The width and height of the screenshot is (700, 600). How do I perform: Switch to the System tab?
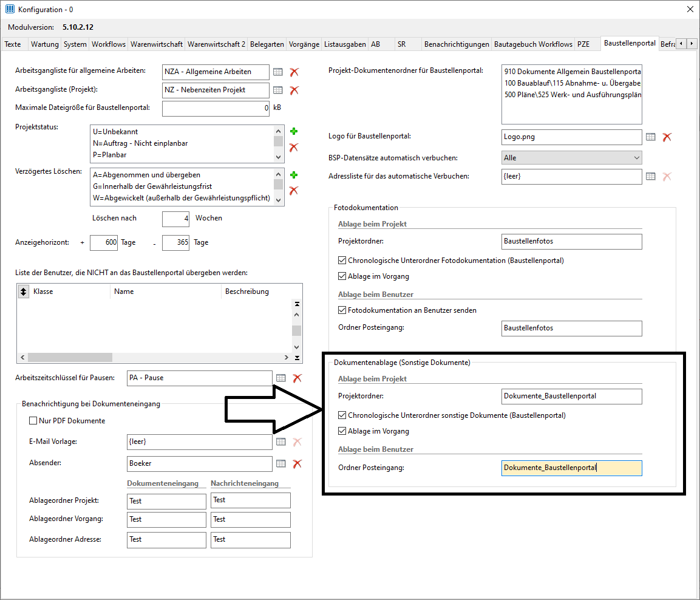click(75, 44)
